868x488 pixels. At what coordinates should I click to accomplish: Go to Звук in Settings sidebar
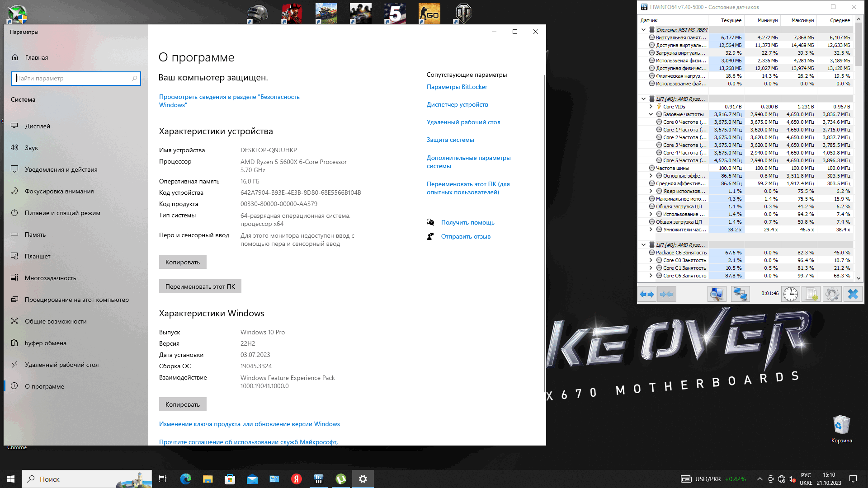(x=76, y=148)
